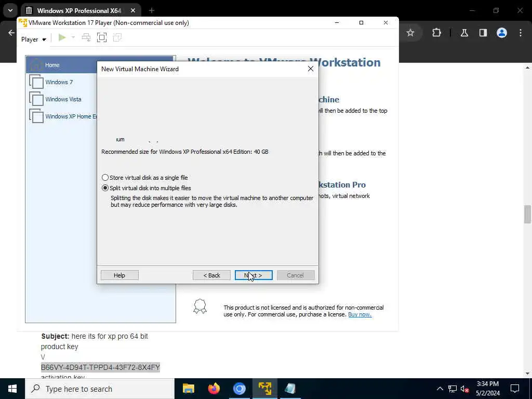Viewport: 532px width, 399px height.
Task: Click the Unity mode toolbar icon
Action: [117, 37]
